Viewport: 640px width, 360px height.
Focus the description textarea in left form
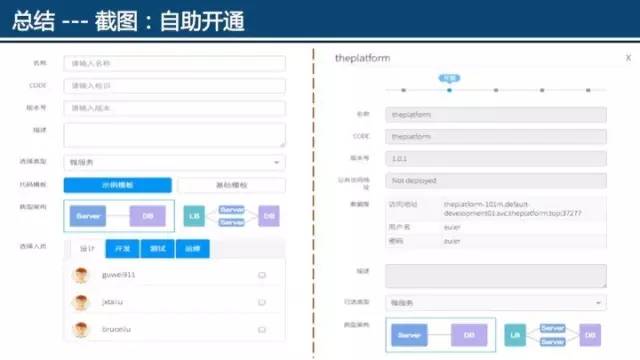click(x=175, y=135)
